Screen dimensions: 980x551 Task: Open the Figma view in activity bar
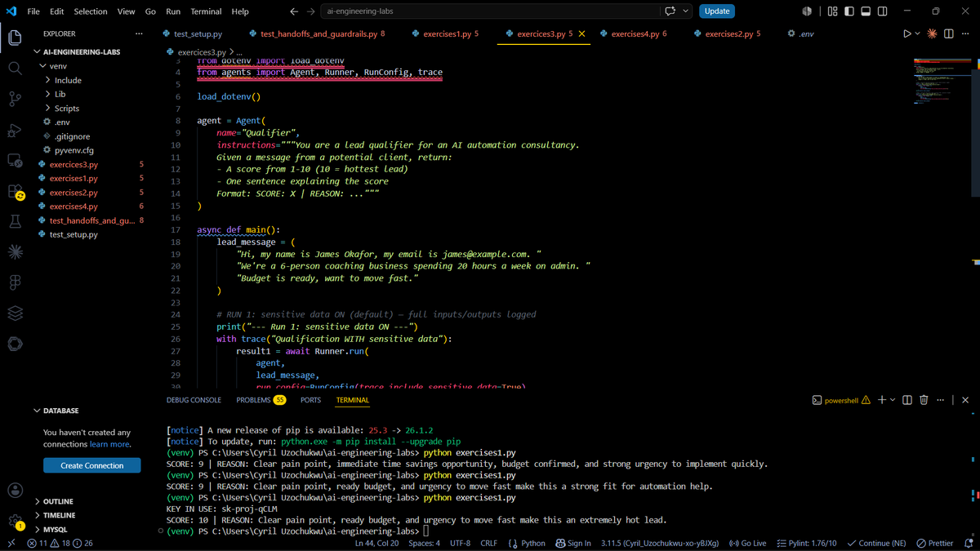tap(15, 282)
